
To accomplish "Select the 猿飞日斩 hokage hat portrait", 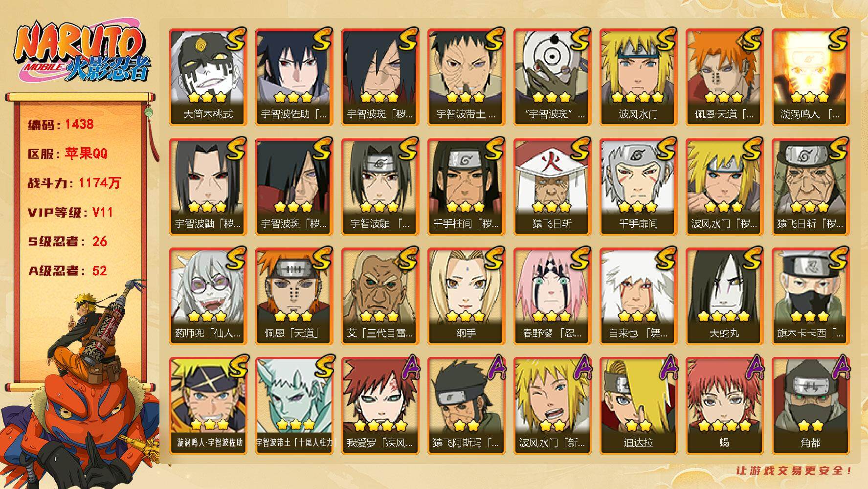I will 552,187.
